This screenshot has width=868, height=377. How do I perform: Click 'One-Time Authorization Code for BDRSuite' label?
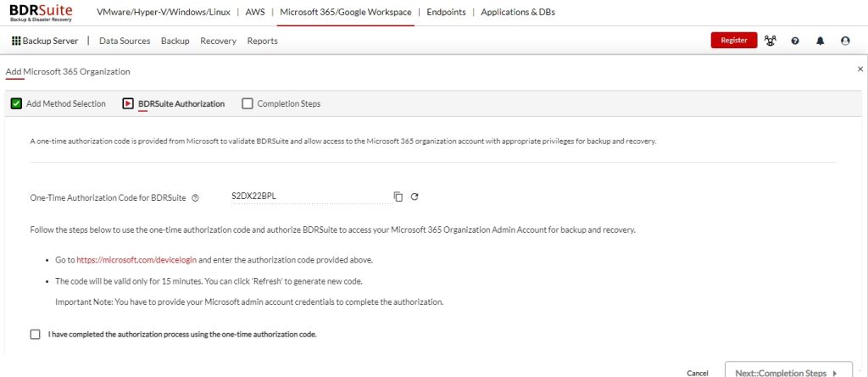pyautogui.click(x=108, y=197)
